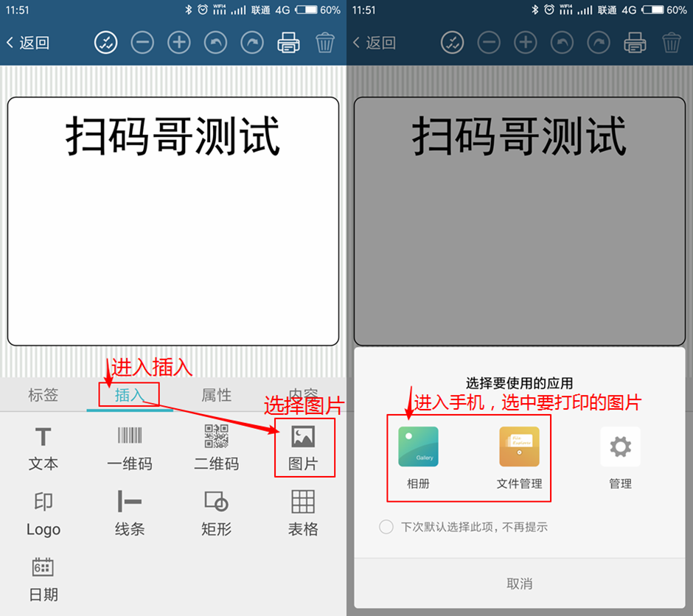This screenshot has height=616, width=693.
Task: Click the undo arrow icon
Action: (215, 43)
